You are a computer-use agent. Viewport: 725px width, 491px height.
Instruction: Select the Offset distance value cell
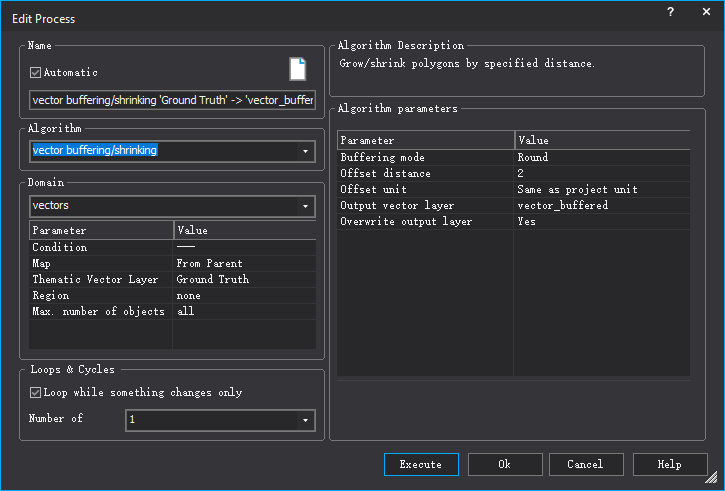point(601,174)
